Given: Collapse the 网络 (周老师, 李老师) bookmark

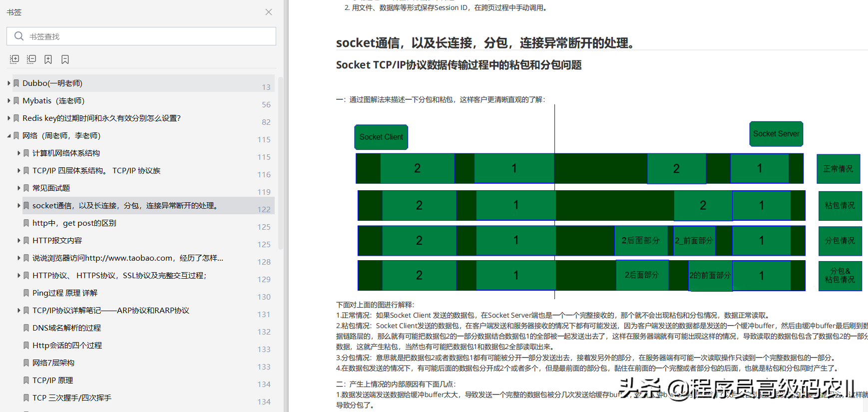Looking at the screenshot, I should click(x=8, y=135).
